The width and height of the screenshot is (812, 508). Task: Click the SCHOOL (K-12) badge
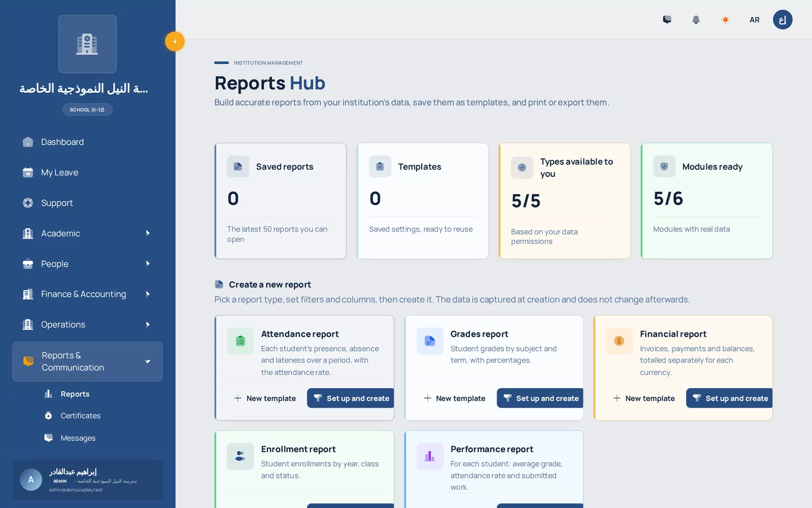87,110
